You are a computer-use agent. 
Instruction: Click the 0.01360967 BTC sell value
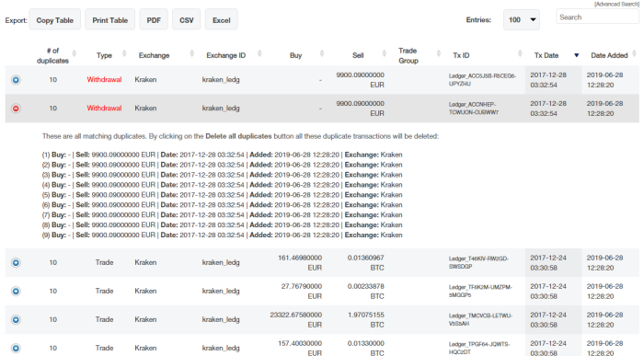(365, 263)
